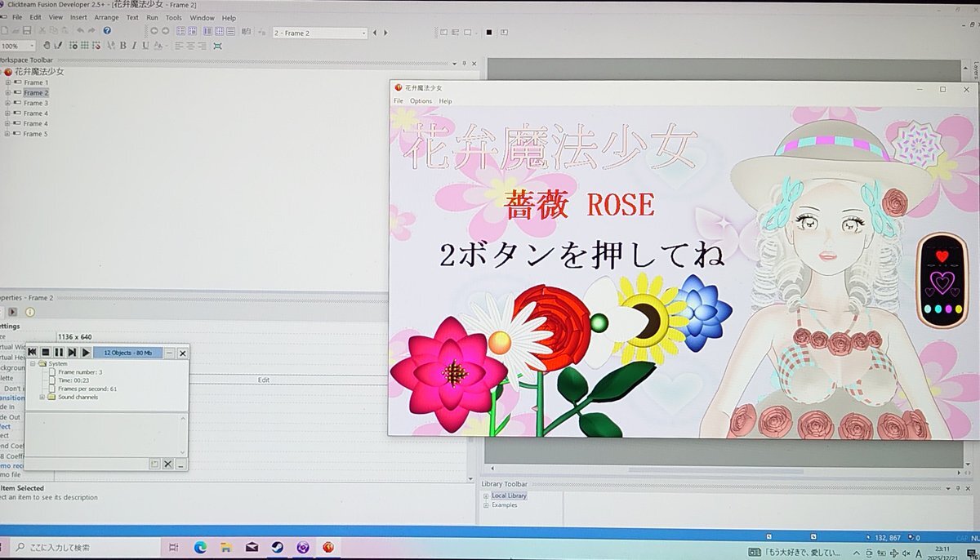Pause the running application in debugger
Viewport: 980px width, 560px height.
[59, 353]
